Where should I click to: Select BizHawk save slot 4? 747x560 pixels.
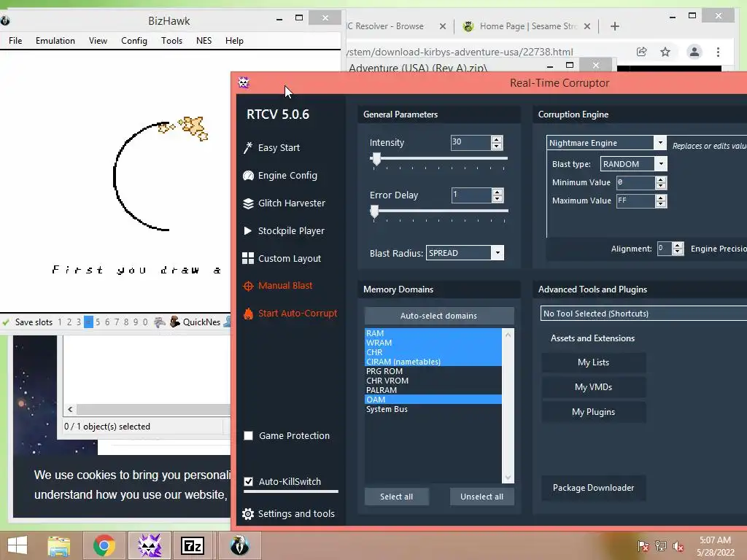click(x=88, y=322)
